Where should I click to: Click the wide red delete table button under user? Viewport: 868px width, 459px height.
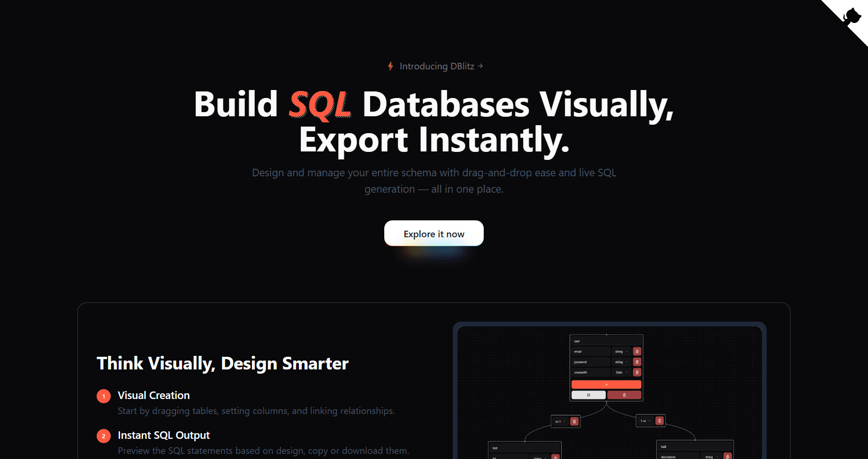(624, 395)
